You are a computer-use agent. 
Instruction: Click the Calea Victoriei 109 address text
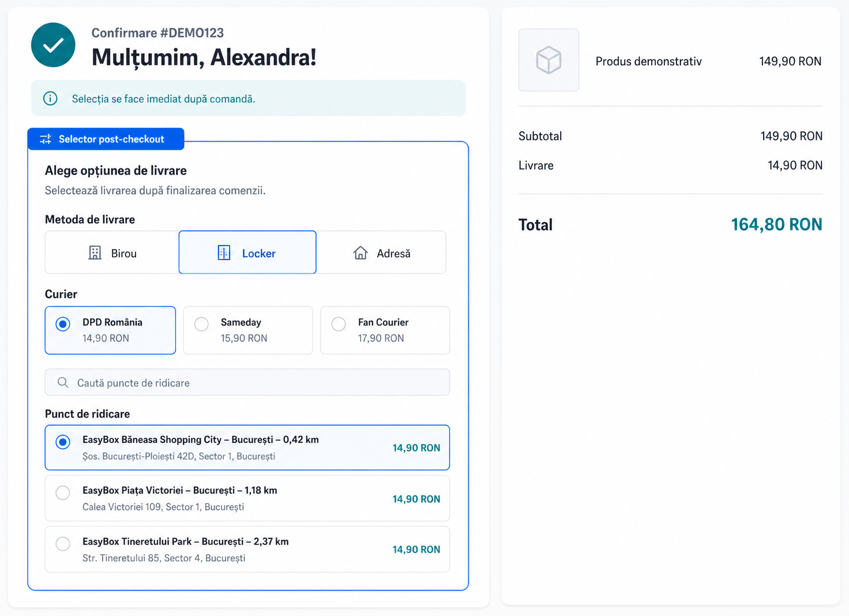163,507
